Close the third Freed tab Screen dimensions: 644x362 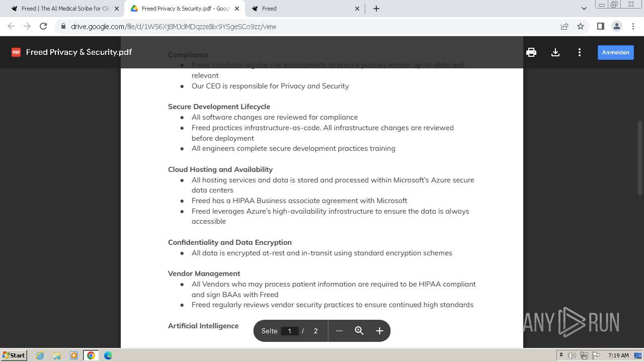pos(357,9)
